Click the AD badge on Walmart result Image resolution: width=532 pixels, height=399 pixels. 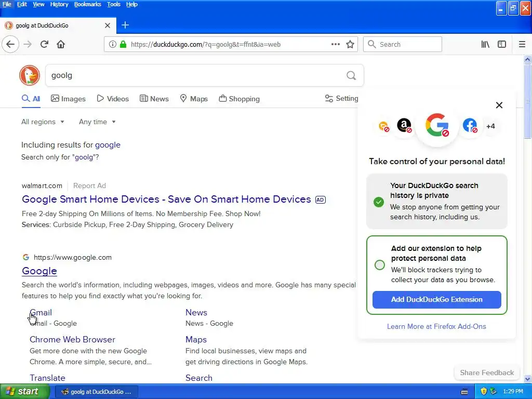click(320, 200)
